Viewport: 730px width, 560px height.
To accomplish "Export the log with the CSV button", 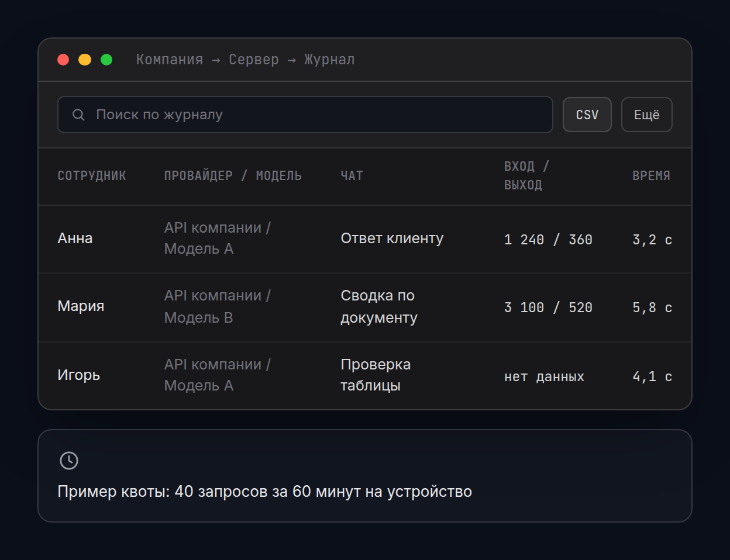I will click(587, 115).
